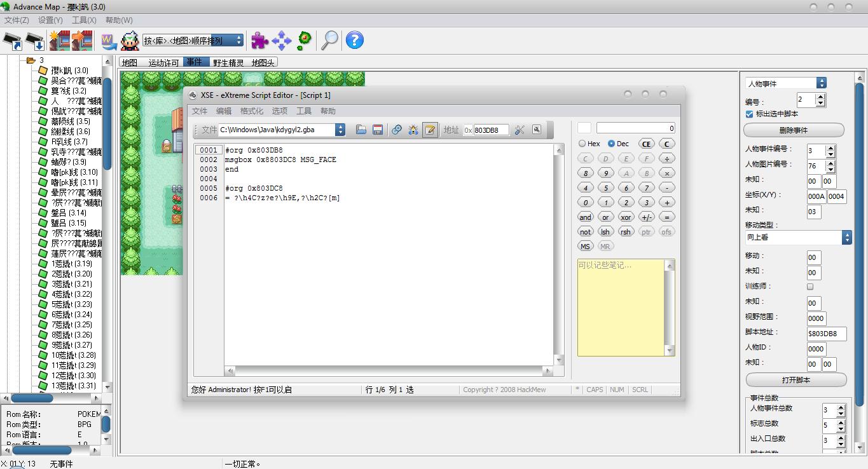Open the 移动类型 dropdown showing 向上看
868x469 pixels.
[846, 237]
